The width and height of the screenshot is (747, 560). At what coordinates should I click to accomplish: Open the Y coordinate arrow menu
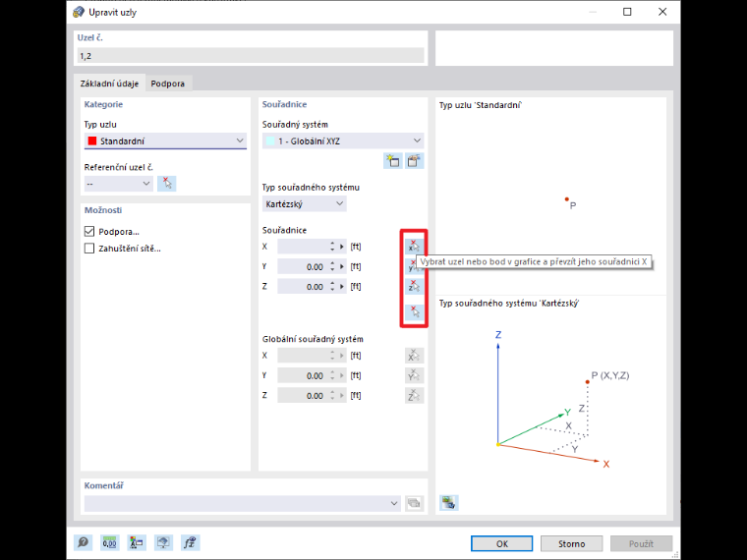pyautogui.click(x=342, y=266)
